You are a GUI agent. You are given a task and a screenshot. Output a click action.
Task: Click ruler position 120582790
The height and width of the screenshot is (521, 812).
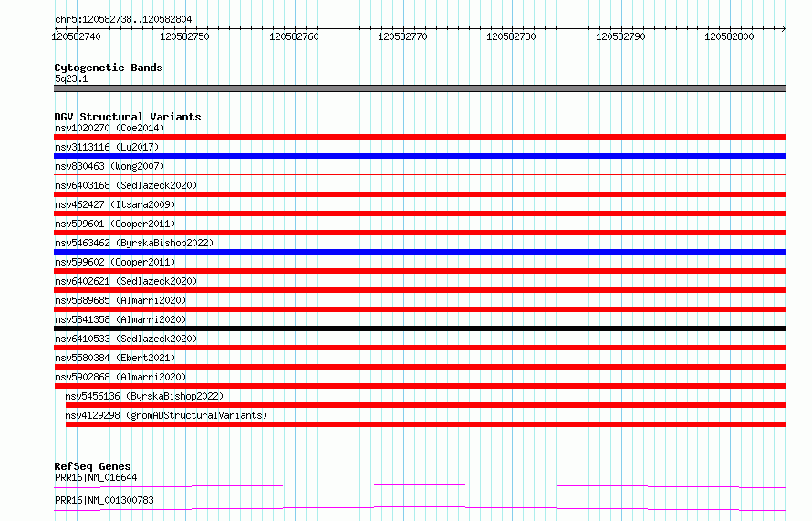click(x=621, y=36)
